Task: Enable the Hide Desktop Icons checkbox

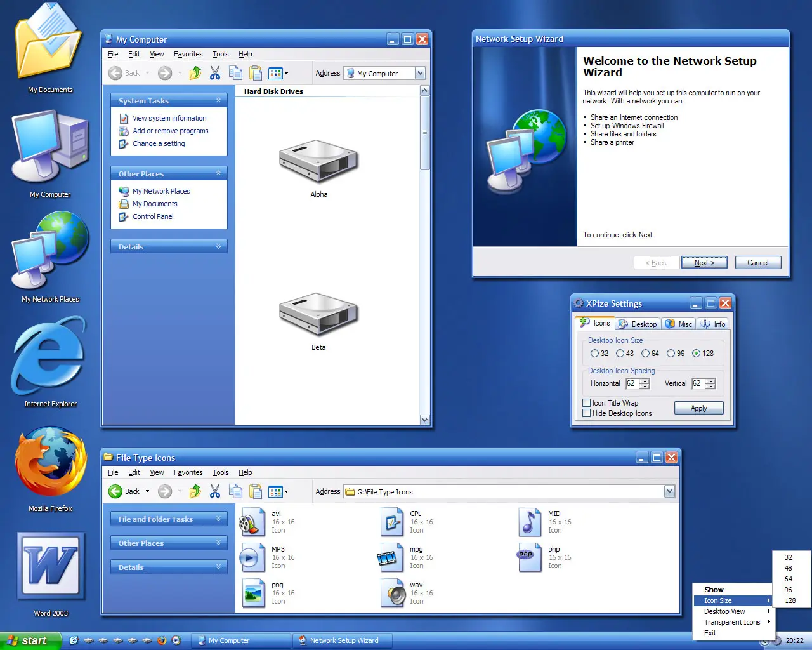Action: click(x=587, y=413)
